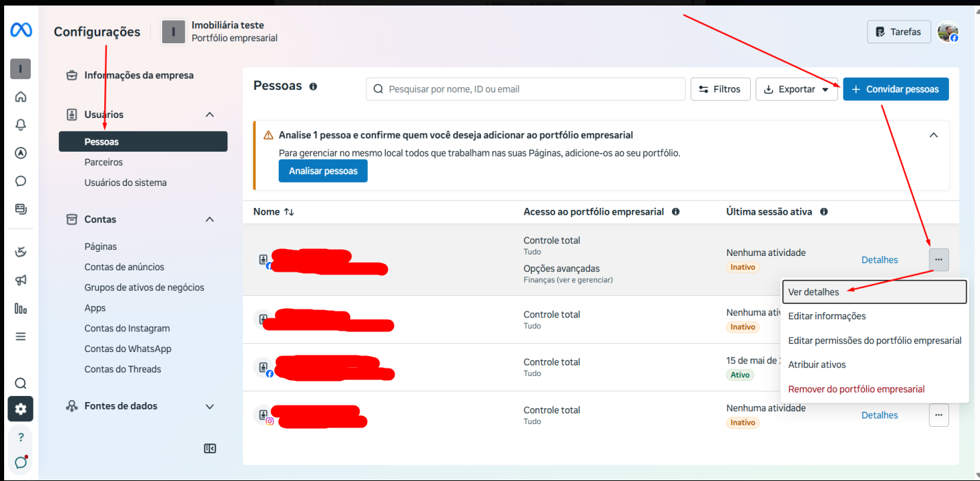Choose Ver detalhes from the context menu
The width and height of the screenshot is (980, 481).
tap(874, 292)
